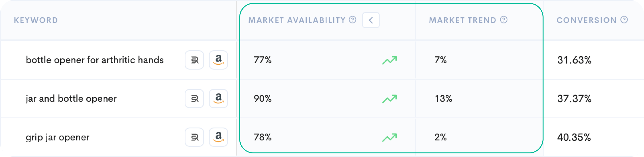Click green trend arrow in 77% row
This screenshot has width=644, height=157.
[389, 60]
